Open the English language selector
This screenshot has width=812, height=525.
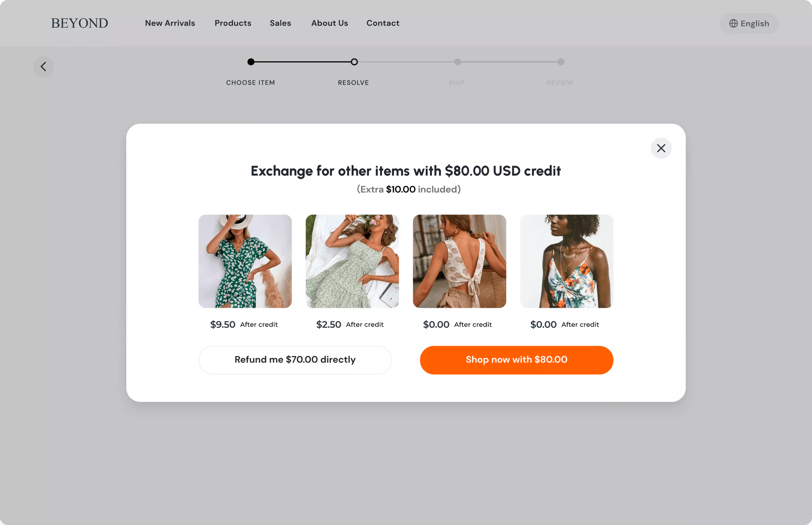(749, 24)
